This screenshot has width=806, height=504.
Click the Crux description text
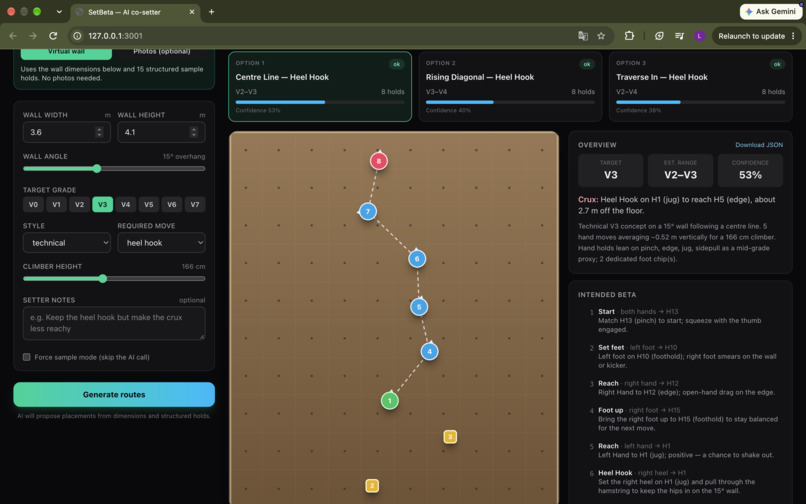coord(676,205)
